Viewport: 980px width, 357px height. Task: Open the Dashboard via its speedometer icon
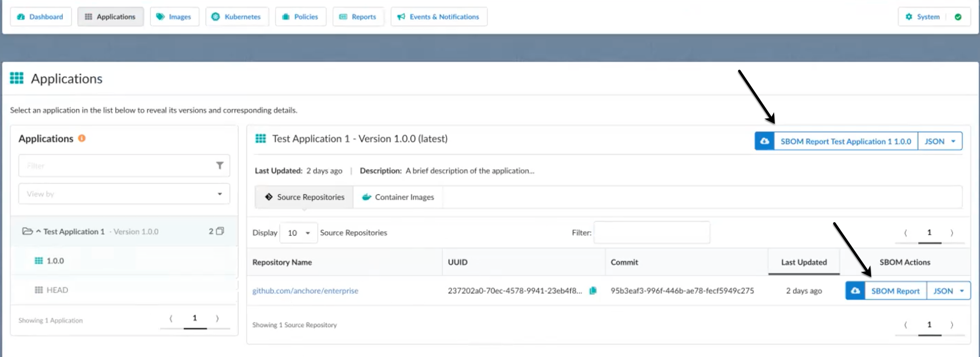tap(20, 17)
